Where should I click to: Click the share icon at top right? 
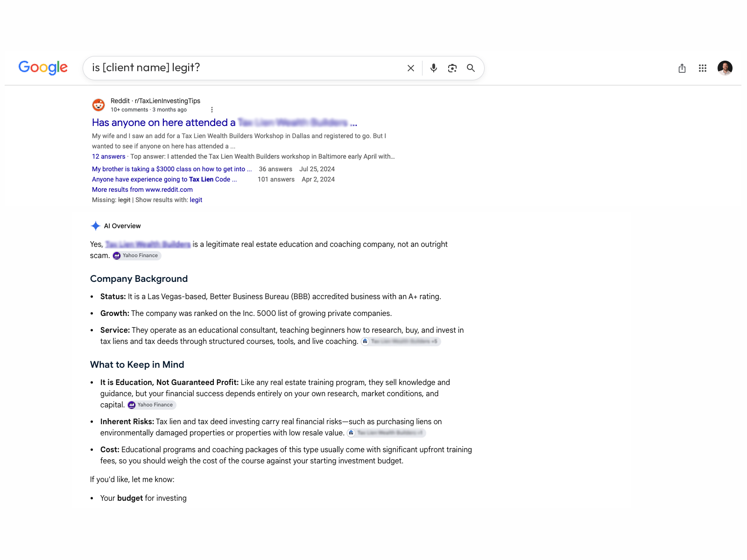(x=682, y=68)
